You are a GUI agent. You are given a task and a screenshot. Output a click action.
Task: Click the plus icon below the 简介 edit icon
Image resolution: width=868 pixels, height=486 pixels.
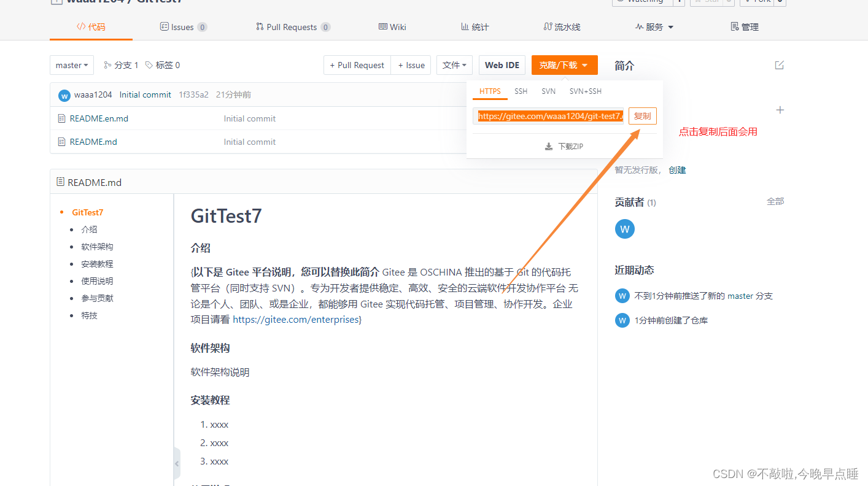click(780, 110)
